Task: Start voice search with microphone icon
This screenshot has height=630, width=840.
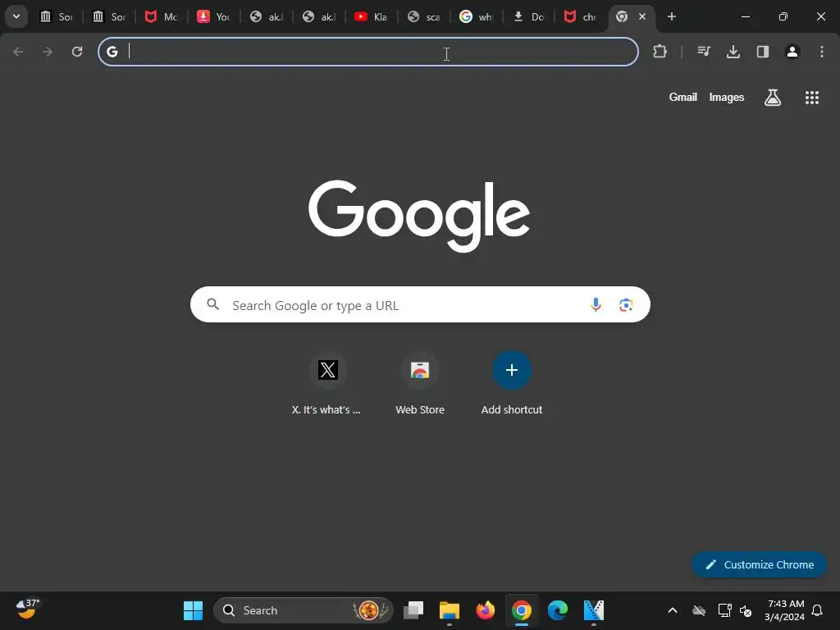Action: point(596,305)
